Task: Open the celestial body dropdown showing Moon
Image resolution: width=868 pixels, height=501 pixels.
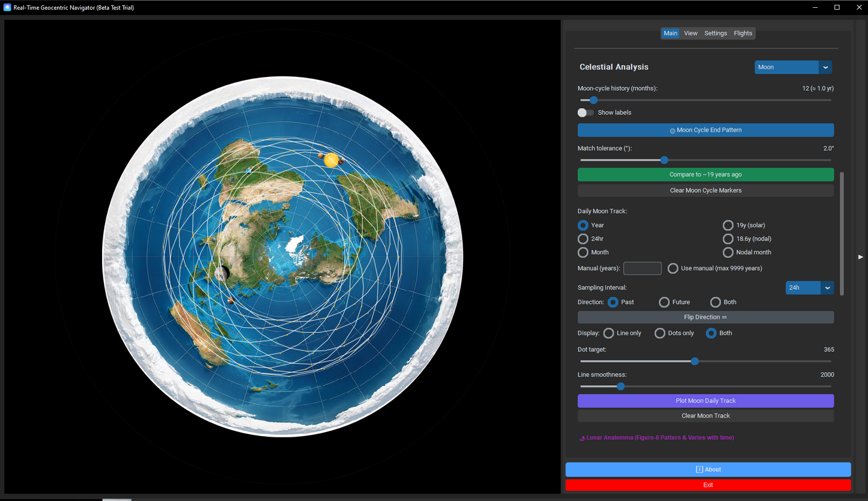Action: click(787, 67)
